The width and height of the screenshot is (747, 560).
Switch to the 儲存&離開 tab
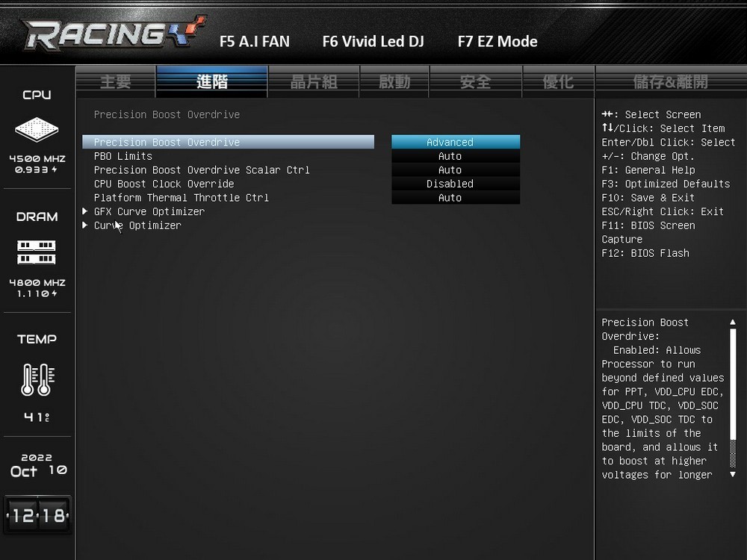click(670, 82)
